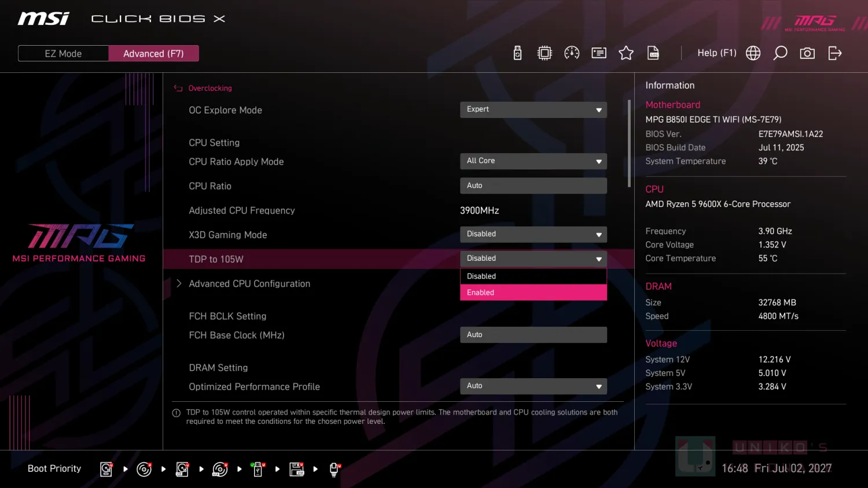Click the FCH Base Clock Auto input field
Image resolution: width=868 pixels, height=488 pixels.
[x=533, y=335]
